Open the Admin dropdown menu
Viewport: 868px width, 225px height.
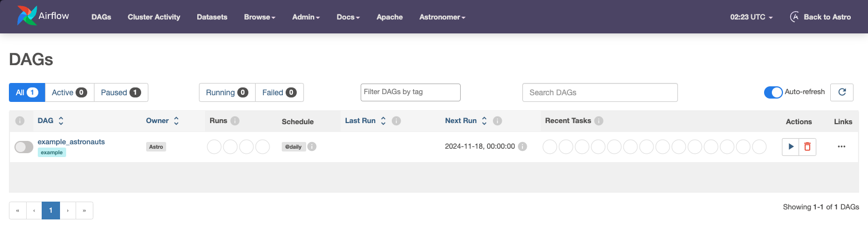(x=306, y=17)
